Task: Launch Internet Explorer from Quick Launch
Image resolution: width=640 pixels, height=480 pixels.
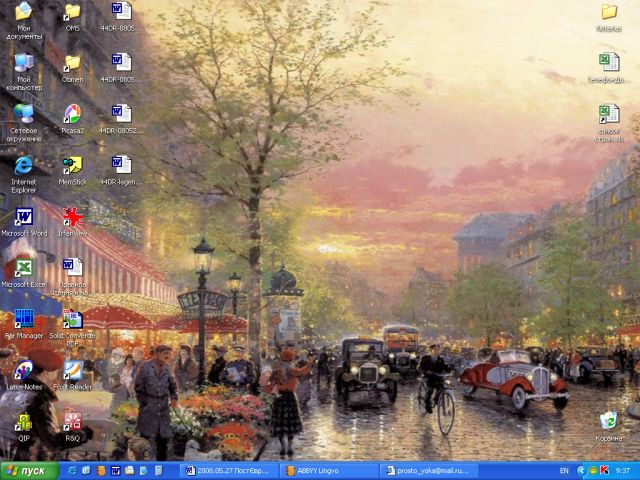Action: 72,471
